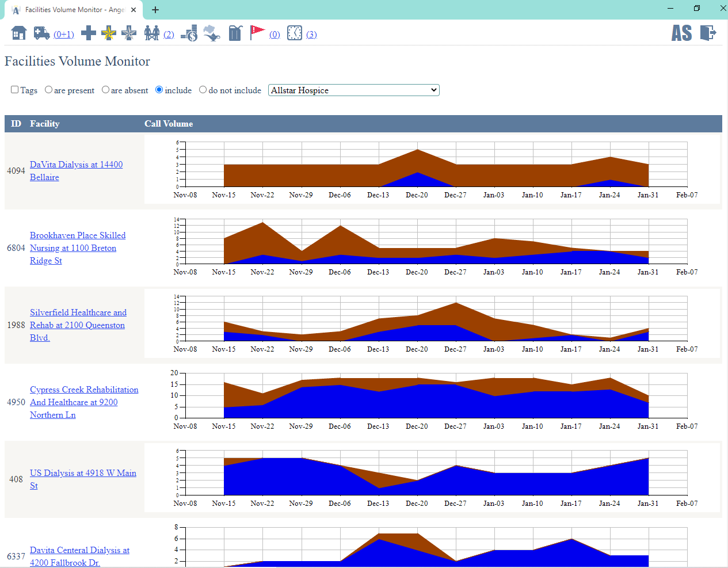
Task: Click the ambulance transport icon
Action: (x=41, y=33)
